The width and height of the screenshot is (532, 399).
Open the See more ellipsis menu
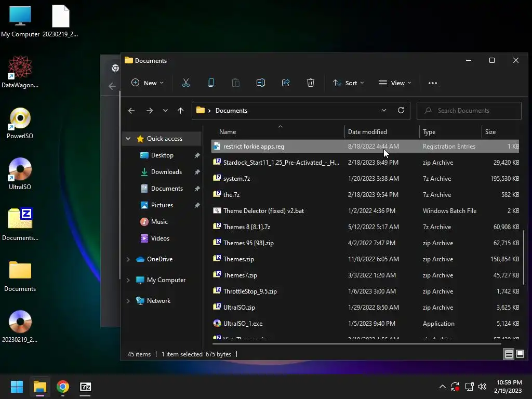coord(433,83)
